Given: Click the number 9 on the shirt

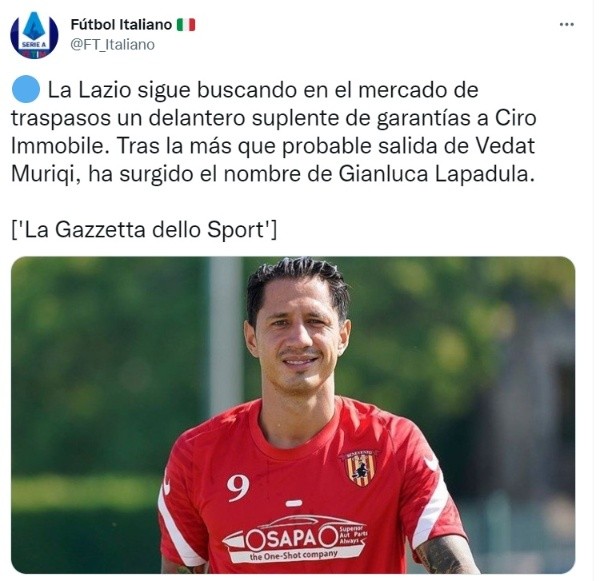Looking at the screenshot, I should [238, 488].
